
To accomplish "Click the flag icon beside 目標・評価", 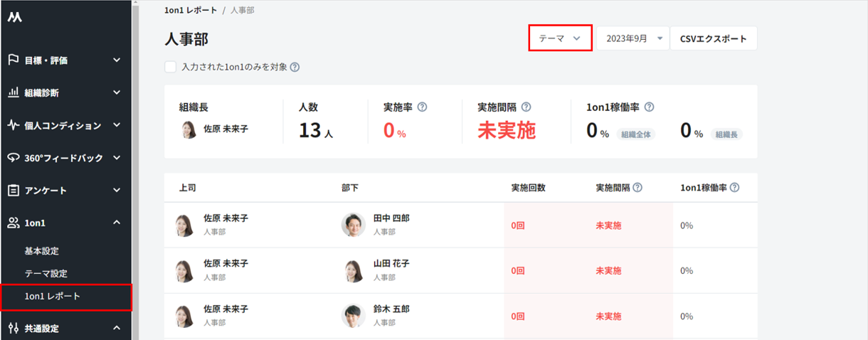I will tap(13, 60).
